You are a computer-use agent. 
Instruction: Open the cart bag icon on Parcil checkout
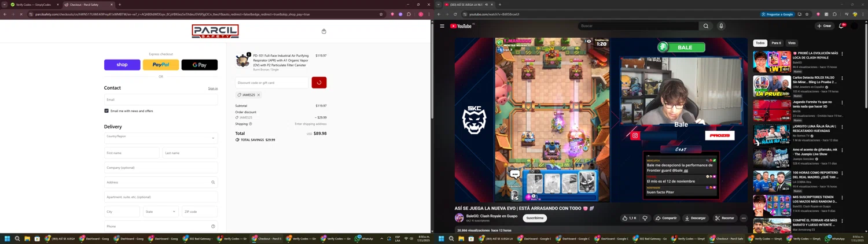[323, 31]
